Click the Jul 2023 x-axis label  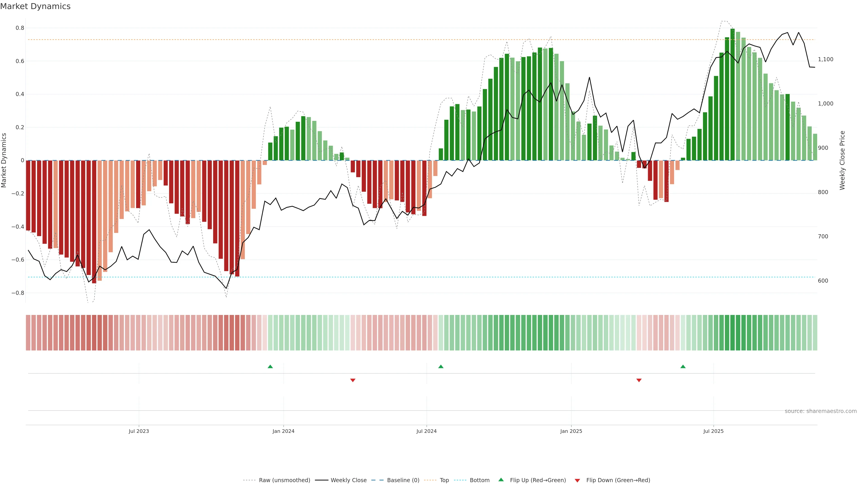pos(139,431)
